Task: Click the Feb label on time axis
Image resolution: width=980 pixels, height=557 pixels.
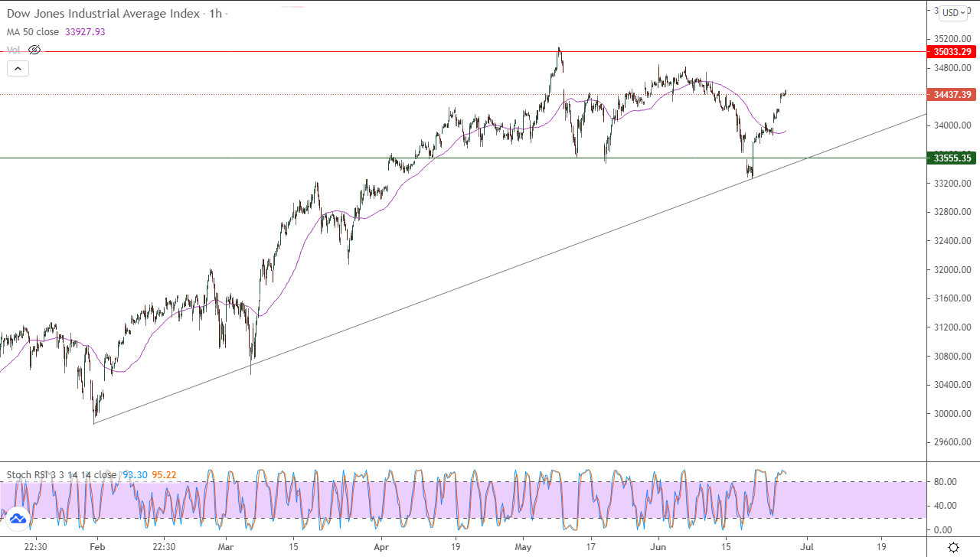Action: tap(96, 547)
